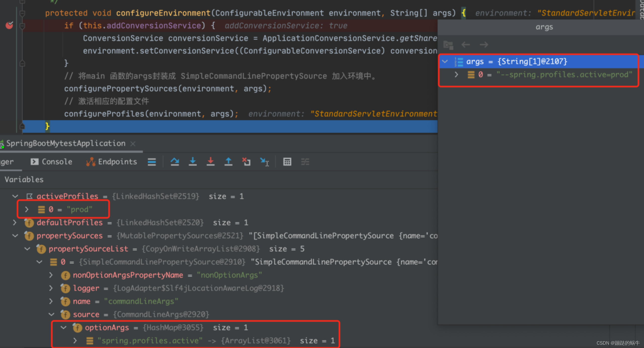Click the addConversionService field reference

pyautogui.click(x=154, y=26)
